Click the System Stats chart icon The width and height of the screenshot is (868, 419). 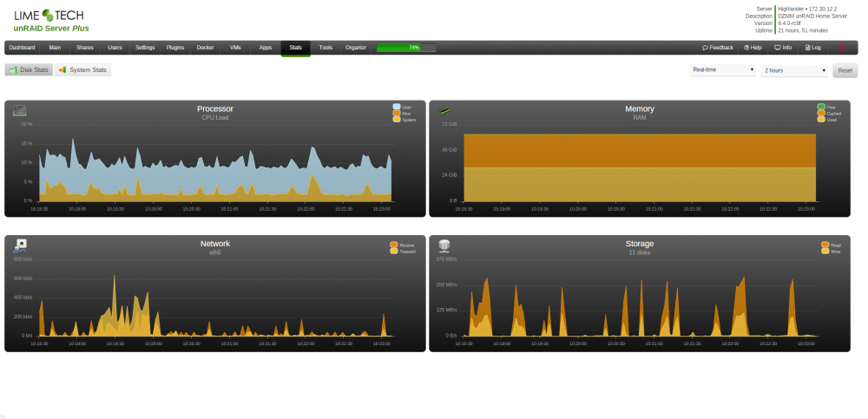pyautogui.click(x=62, y=69)
